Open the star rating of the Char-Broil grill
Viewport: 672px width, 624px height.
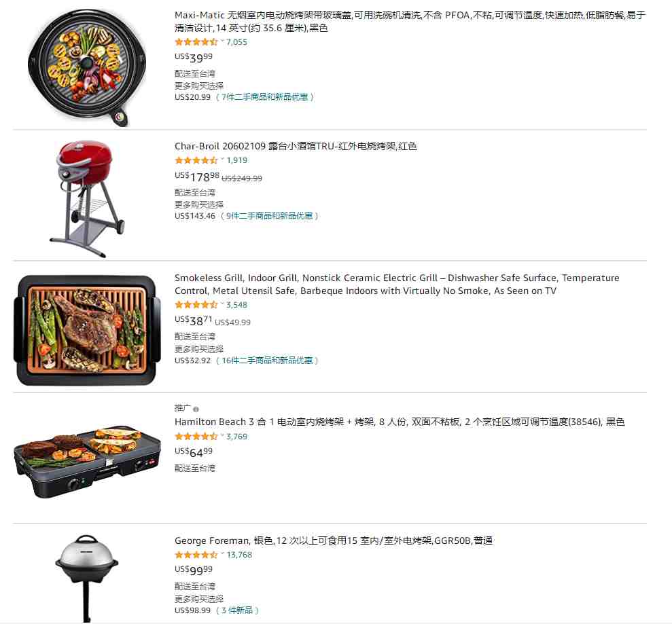tap(196, 160)
